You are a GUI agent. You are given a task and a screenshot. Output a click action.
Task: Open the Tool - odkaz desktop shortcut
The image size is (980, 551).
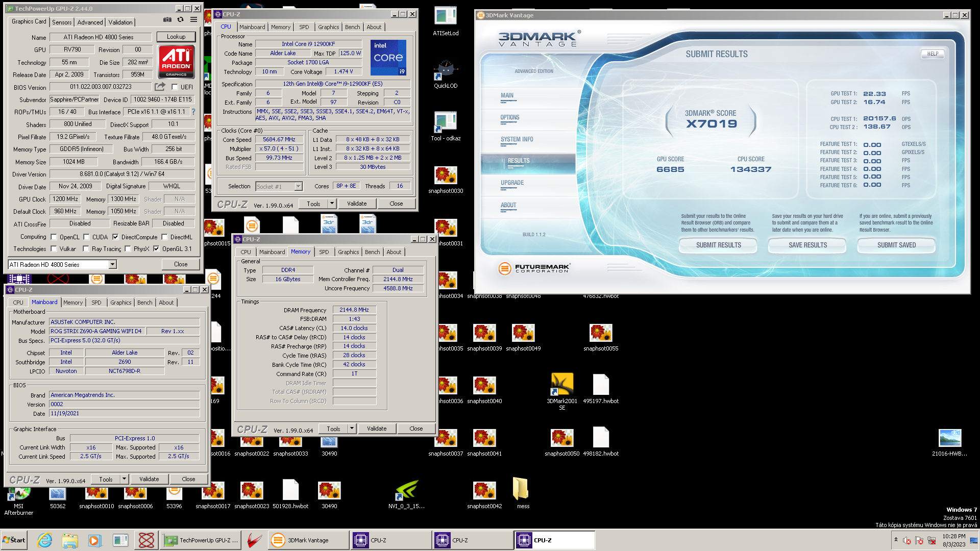click(446, 126)
